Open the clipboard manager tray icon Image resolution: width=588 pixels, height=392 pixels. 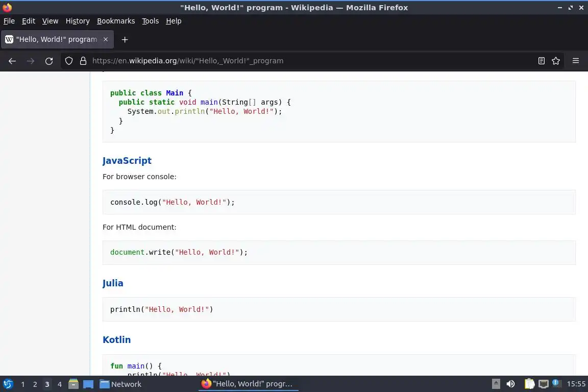(529, 384)
